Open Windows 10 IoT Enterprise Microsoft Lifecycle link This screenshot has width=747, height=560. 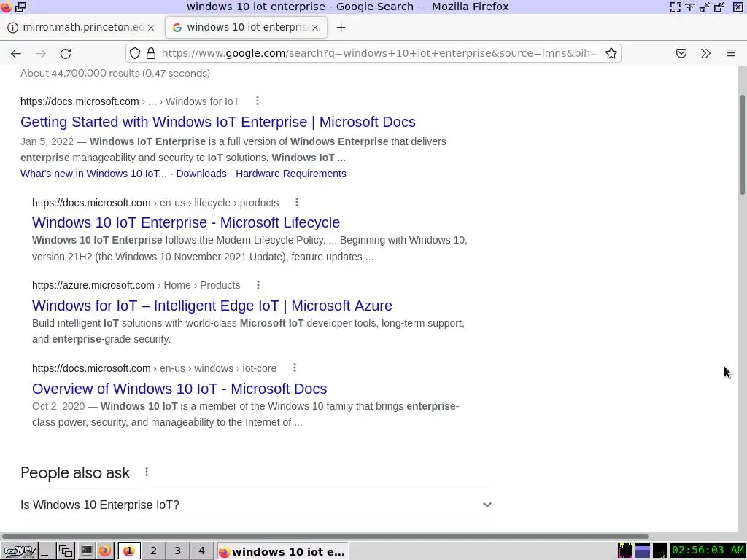[x=186, y=222]
